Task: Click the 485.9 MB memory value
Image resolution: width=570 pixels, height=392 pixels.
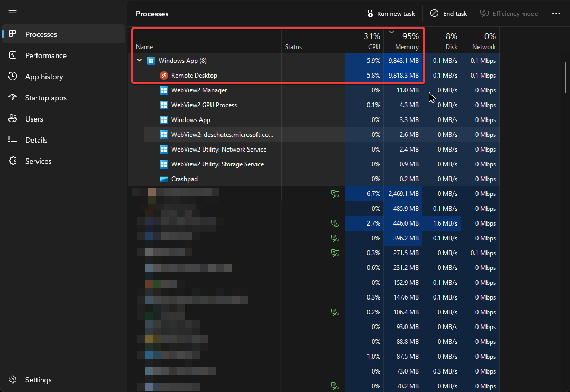Action: [406, 209]
